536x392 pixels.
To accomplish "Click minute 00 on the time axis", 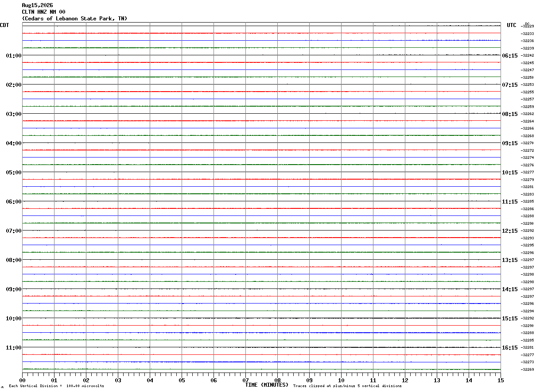I will (22, 380).
